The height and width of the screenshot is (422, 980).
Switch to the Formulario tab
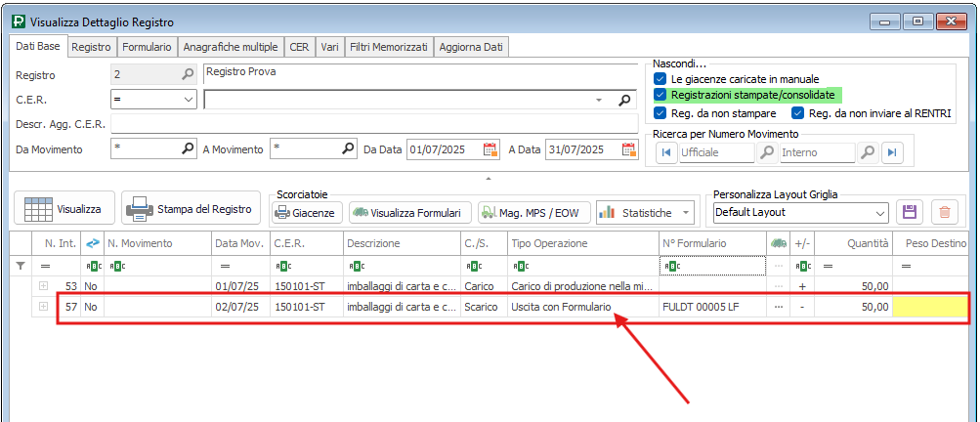(148, 47)
